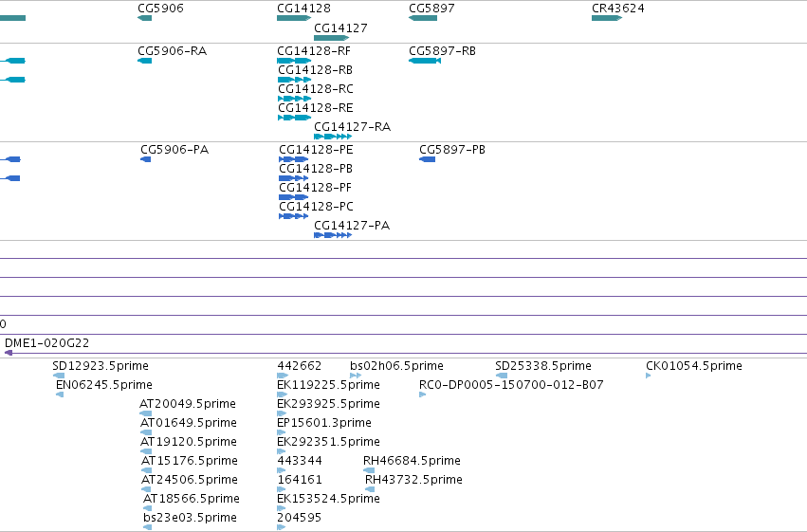
Task: Select the CG5906 gene label
Action: (x=160, y=9)
